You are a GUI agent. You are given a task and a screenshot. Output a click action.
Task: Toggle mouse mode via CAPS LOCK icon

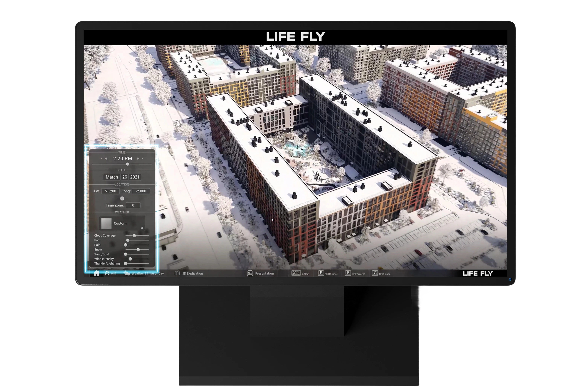pyautogui.click(x=296, y=273)
